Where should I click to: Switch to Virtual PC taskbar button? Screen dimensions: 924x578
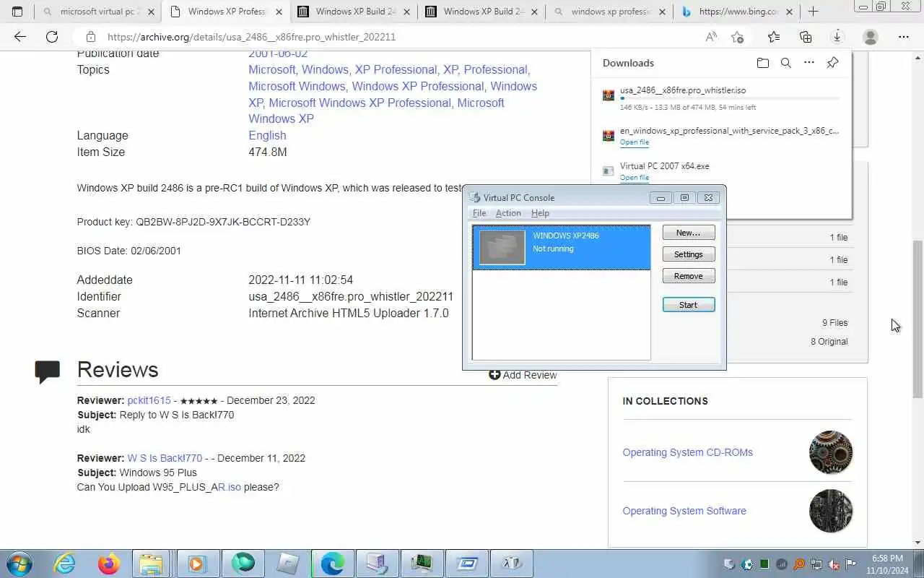(x=377, y=564)
